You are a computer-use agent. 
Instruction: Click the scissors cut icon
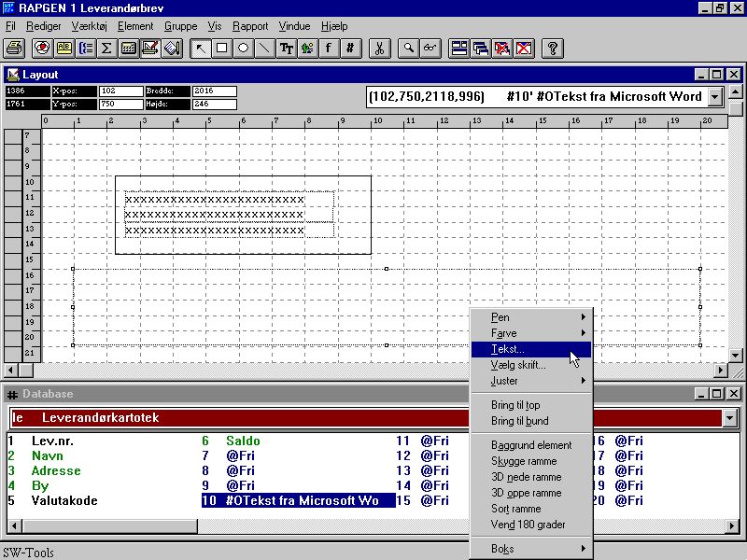click(379, 48)
